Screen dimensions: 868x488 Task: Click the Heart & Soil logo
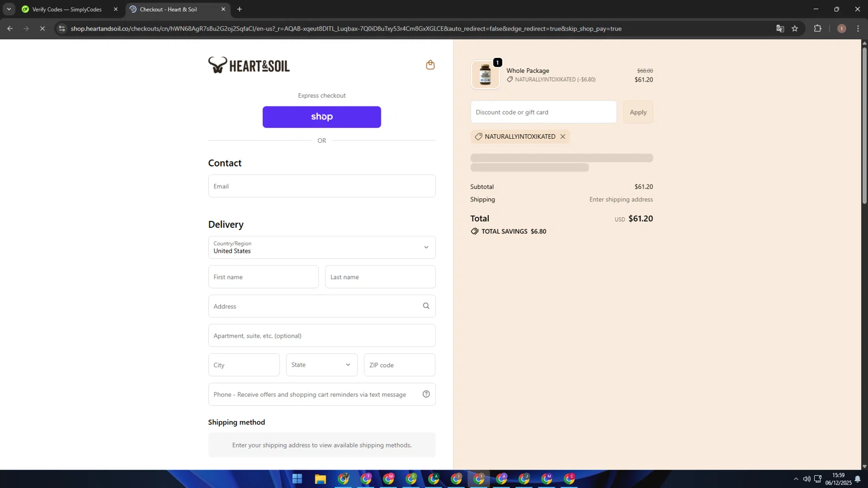[249, 65]
